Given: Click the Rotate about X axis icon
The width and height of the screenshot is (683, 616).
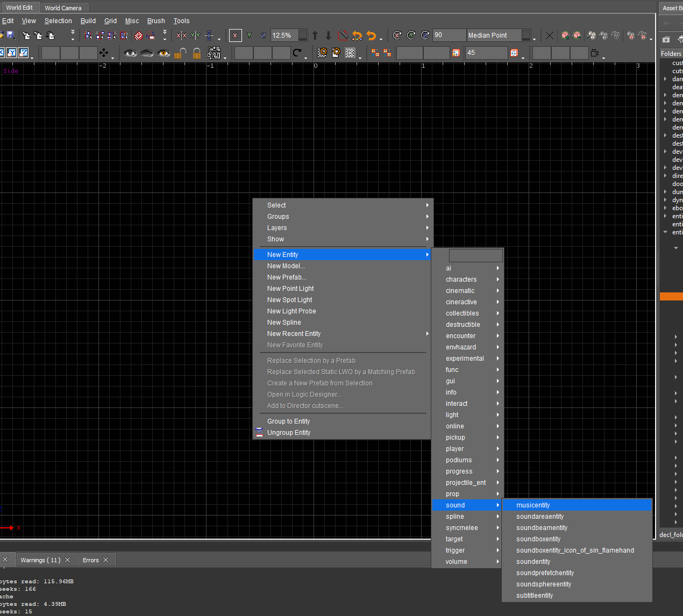Looking at the screenshot, I should point(397,35).
